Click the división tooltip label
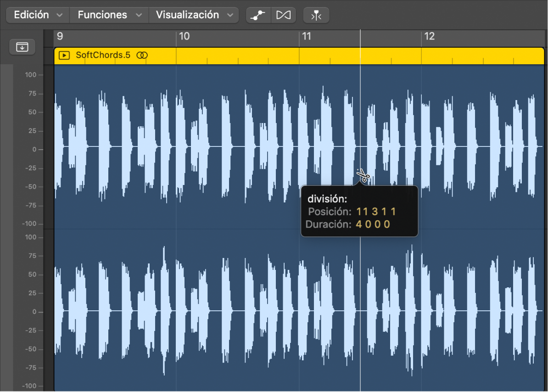This screenshot has height=392, width=548. point(327,199)
